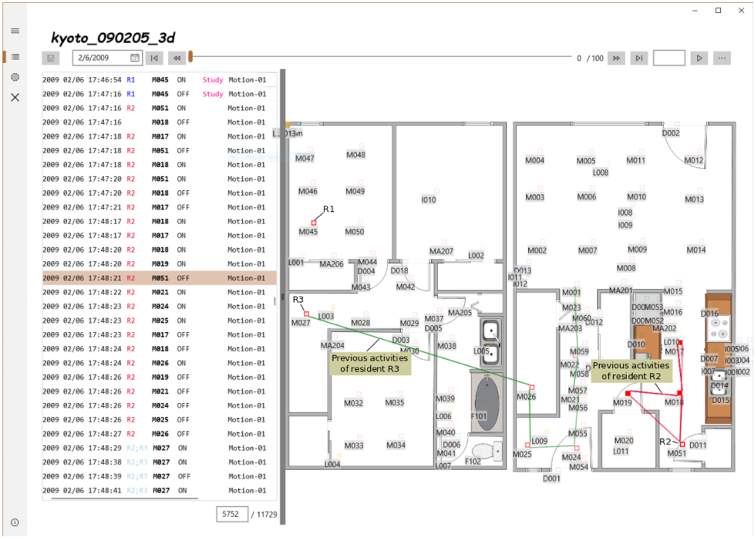Open the more options ellipsis button
The image size is (756, 539).
[722, 58]
